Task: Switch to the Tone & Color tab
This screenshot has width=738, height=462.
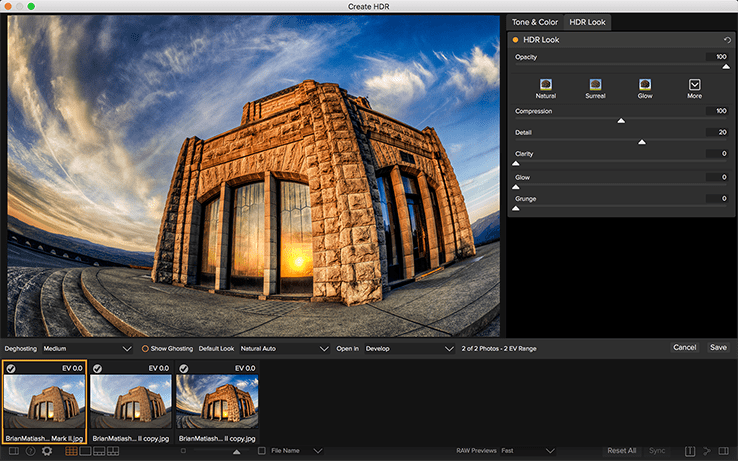Action: point(535,21)
